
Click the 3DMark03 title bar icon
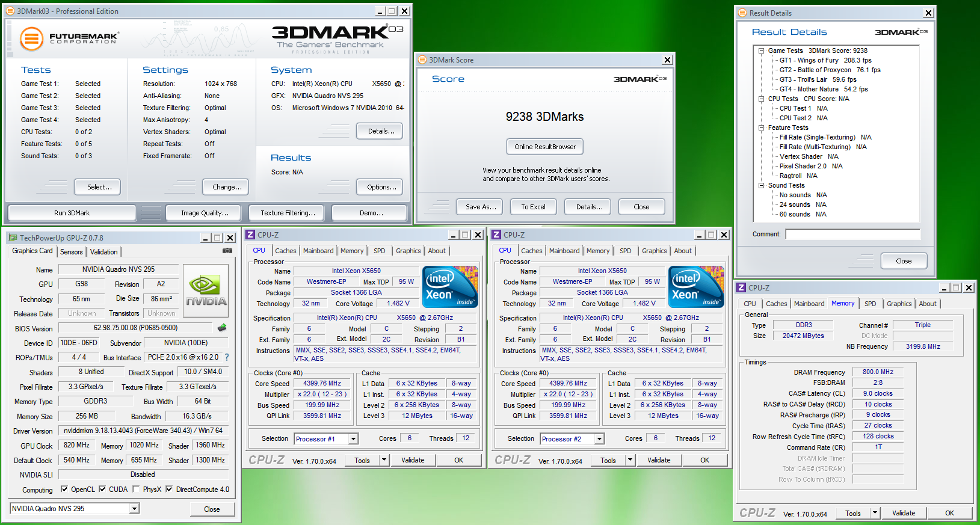(11, 11)
